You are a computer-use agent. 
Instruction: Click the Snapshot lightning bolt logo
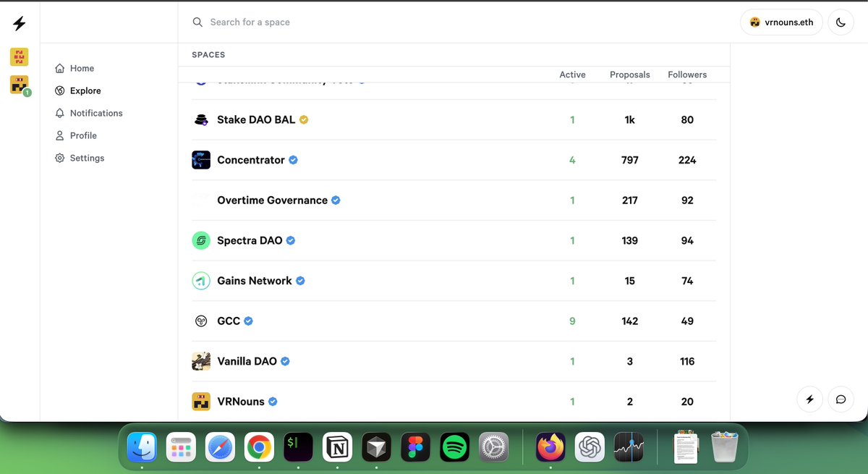pos(18,22)
